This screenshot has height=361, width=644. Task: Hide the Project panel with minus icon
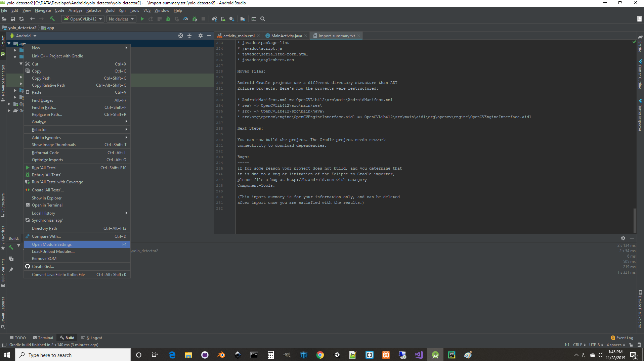[209, 36]
